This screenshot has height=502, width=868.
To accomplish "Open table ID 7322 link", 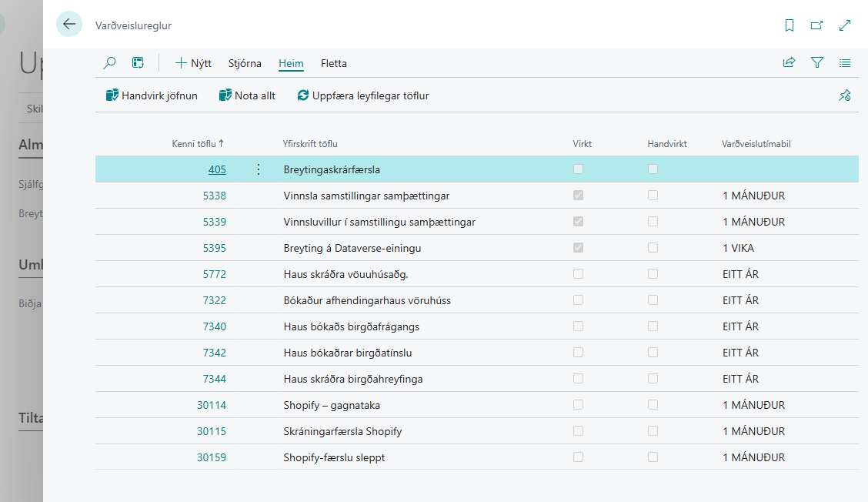I will 214,300.
